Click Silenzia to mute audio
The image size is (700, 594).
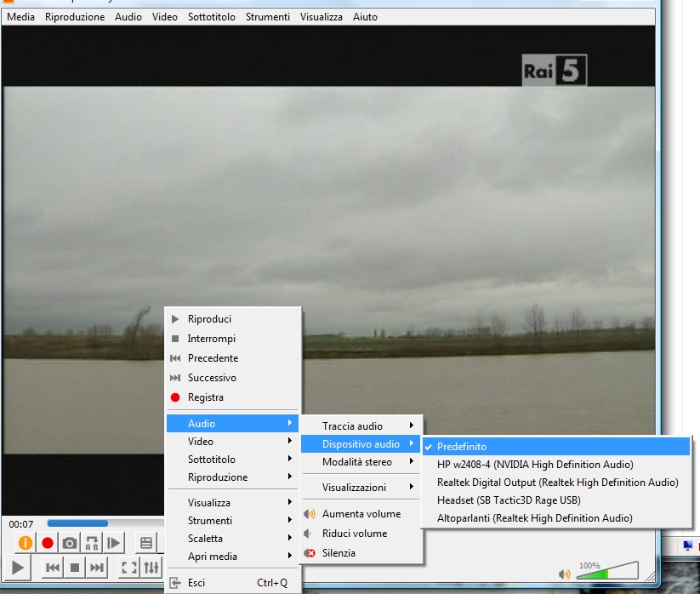pos(361,553)
